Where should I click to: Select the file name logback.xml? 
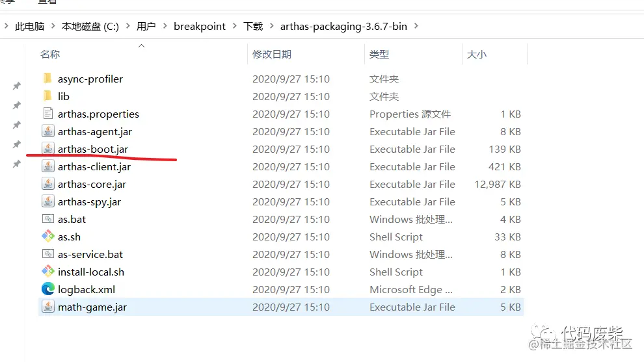[87, 290]
